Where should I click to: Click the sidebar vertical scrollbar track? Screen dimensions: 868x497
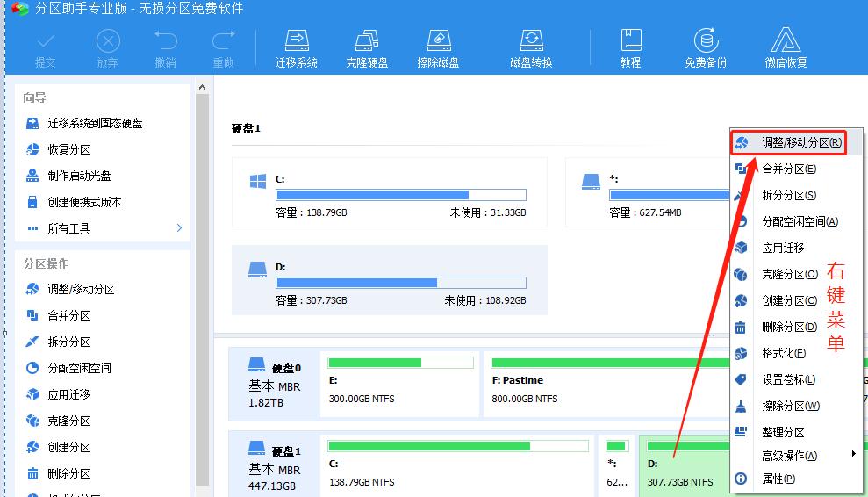[x=202, y=288]
